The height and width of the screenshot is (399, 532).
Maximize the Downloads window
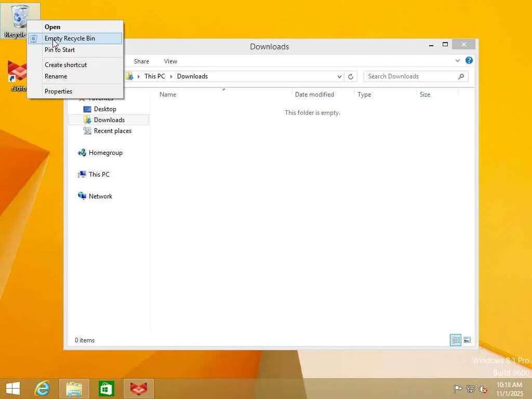coord(445,45)
